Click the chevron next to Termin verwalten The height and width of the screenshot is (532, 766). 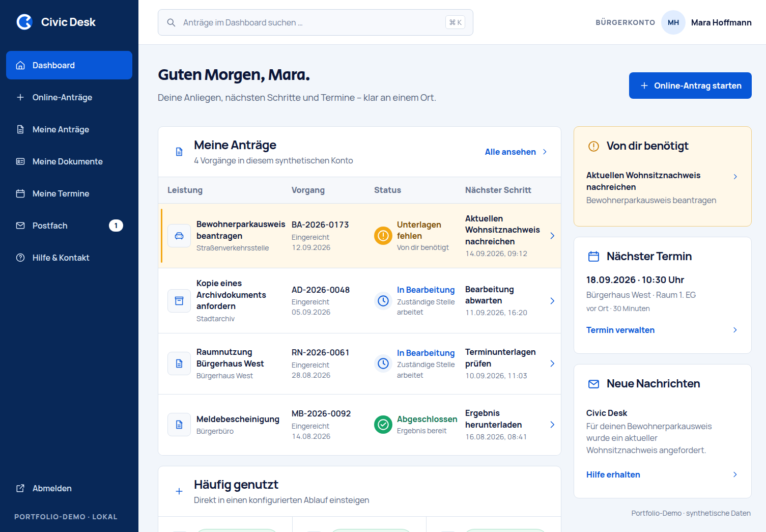(x=735, y=330)
